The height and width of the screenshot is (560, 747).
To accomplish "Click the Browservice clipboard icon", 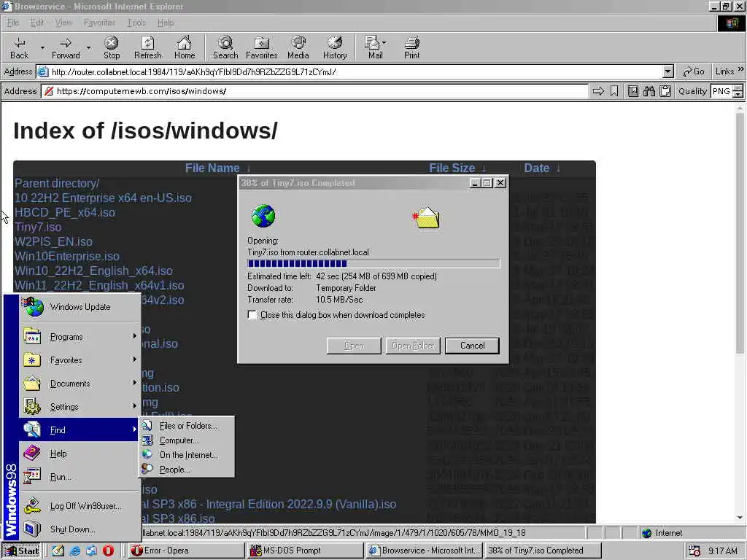I will pyautogui.click(x=665, y=91).
